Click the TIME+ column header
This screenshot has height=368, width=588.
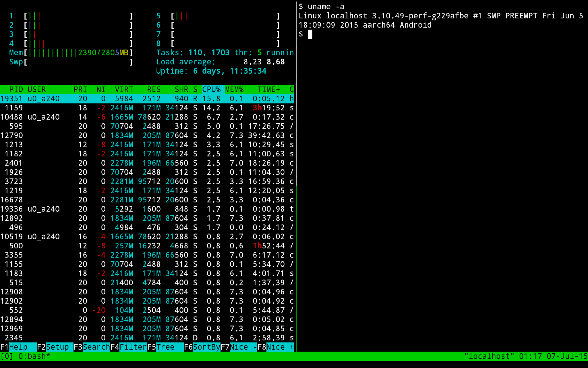point(269,89)
